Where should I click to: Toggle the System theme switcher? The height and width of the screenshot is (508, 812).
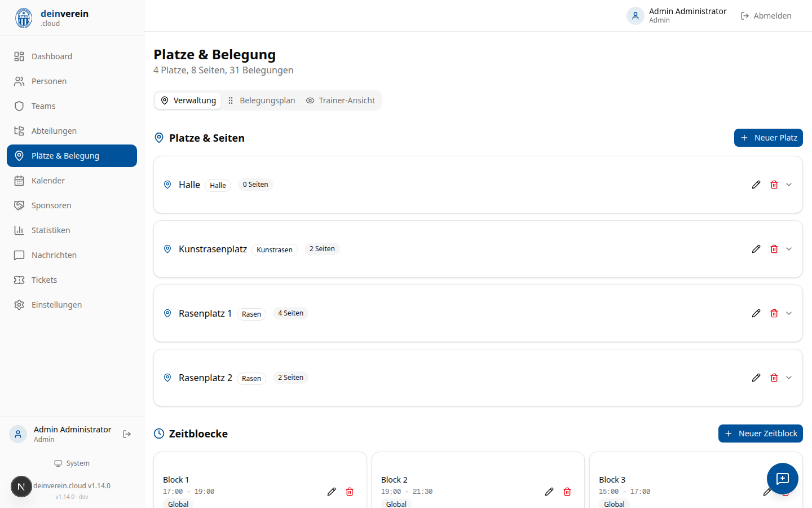72,463
